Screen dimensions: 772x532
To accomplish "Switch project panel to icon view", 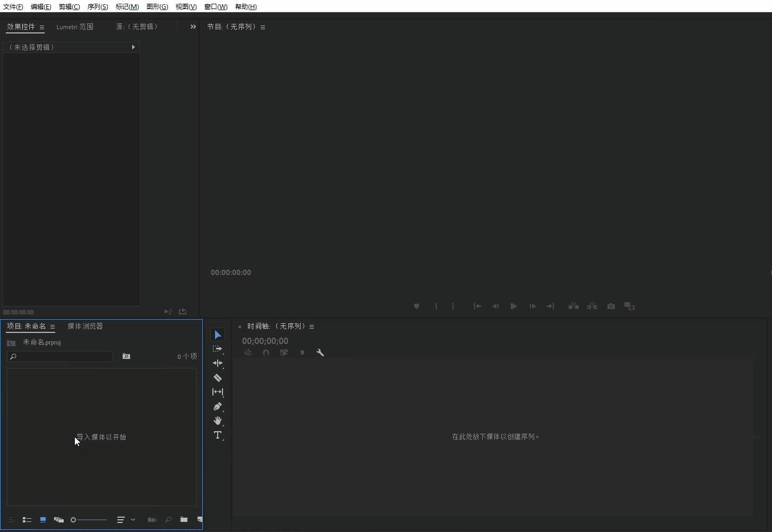I will click(43, 520).
